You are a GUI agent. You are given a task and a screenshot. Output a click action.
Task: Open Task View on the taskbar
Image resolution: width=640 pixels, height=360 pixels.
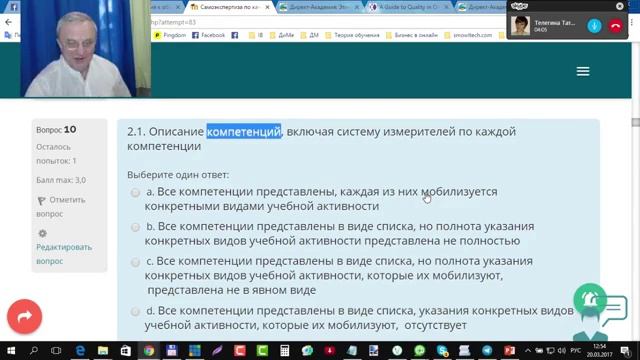pyautogui.click(x=56, y=351)
